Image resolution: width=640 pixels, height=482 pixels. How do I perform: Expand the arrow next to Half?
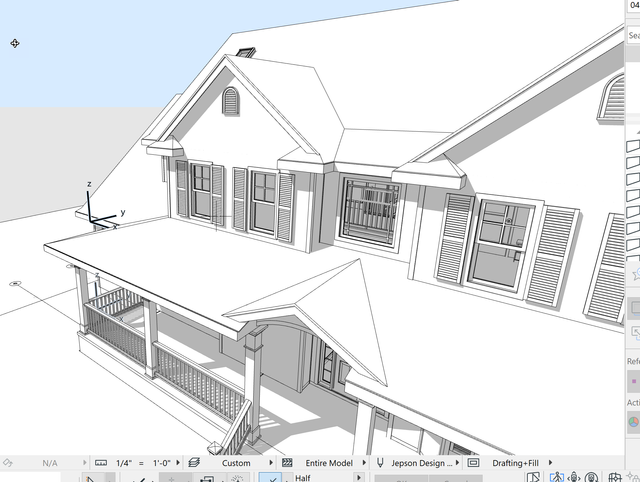coord(359,477)
